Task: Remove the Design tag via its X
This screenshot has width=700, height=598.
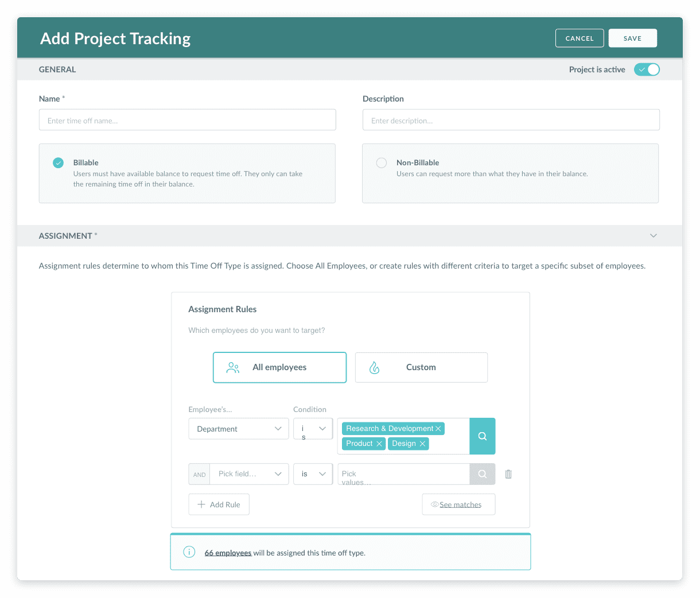Action: [422, 444]
